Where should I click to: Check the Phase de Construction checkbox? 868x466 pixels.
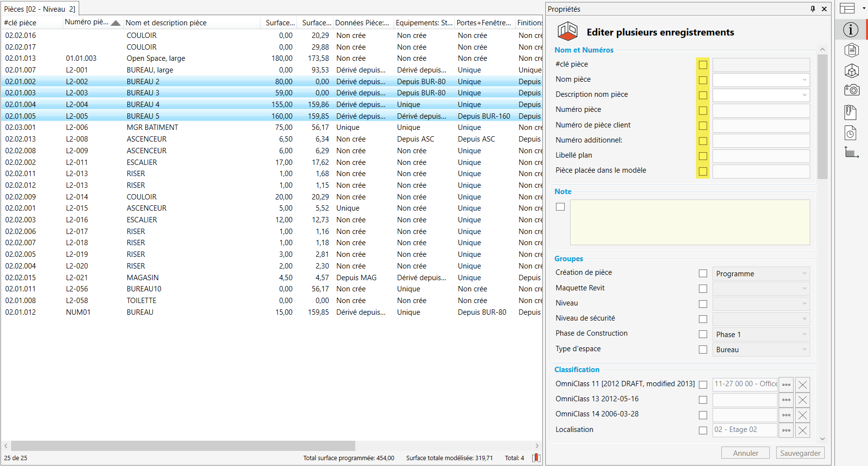pyautogui.click(x=703, y=334)
